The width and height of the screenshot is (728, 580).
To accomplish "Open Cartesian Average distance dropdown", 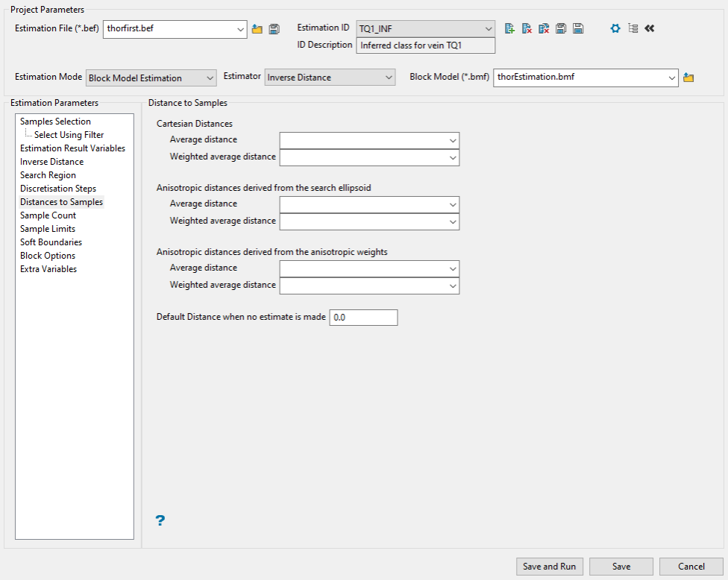I will coord(452,140).
